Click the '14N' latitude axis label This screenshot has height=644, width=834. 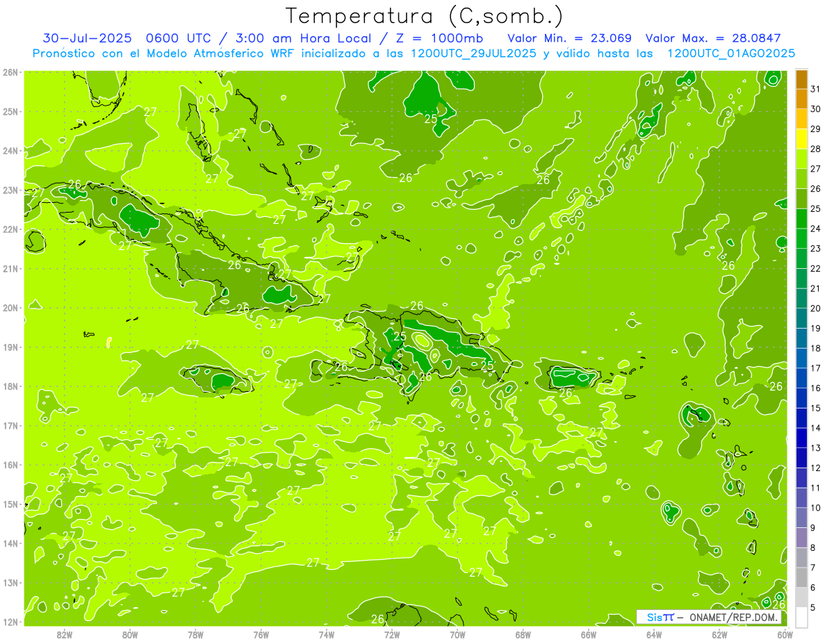coord(10,543)
